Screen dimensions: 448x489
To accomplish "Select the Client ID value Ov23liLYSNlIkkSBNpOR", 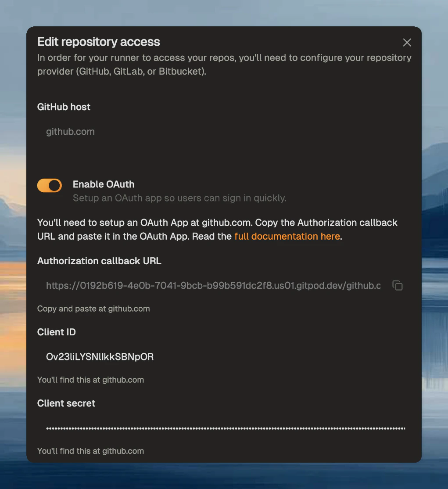I will pyautogui.click(x=100, y=356).
